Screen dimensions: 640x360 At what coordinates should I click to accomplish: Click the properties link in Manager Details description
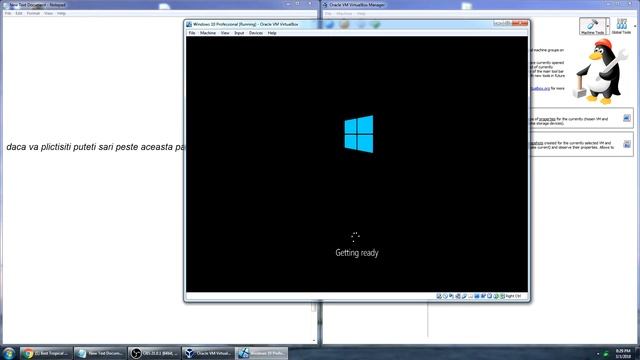547,119
